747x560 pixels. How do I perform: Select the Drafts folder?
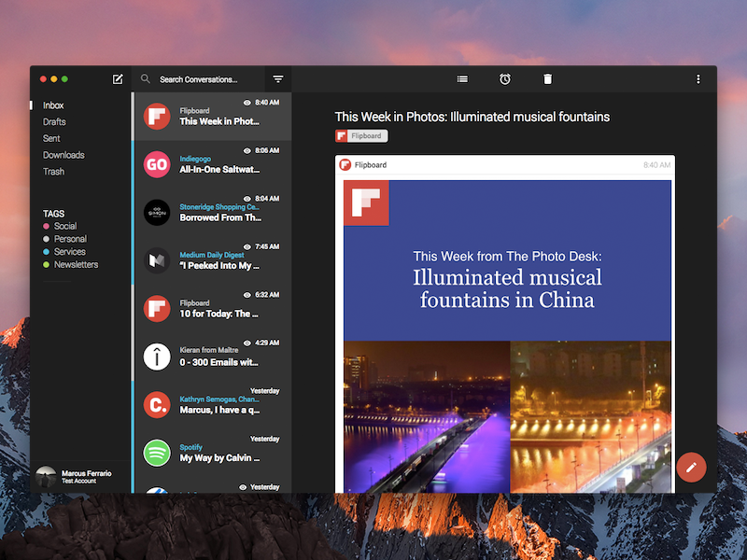point(54,122)
